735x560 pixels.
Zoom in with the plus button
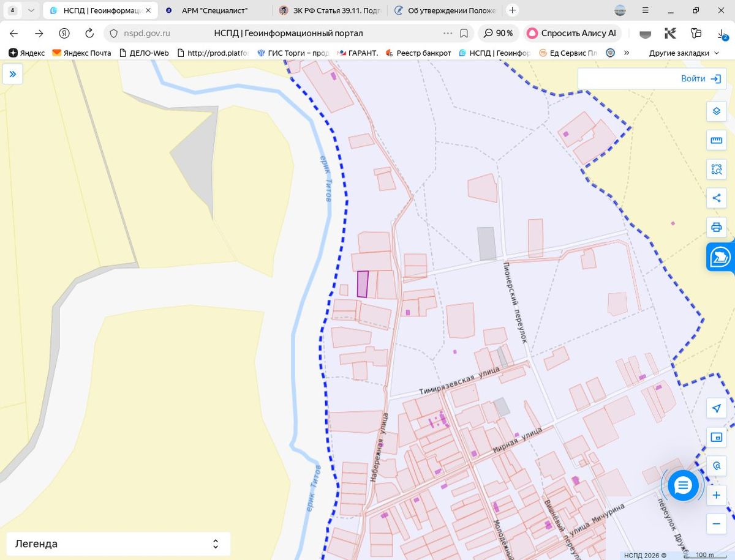coord(716,495)
